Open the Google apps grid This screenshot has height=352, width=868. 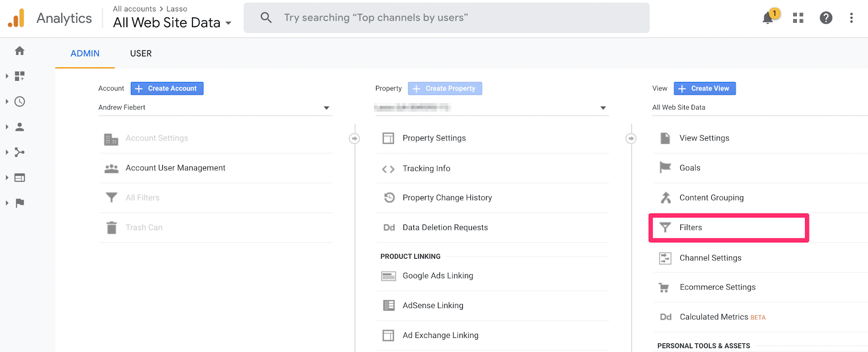[x=798, y=18]
